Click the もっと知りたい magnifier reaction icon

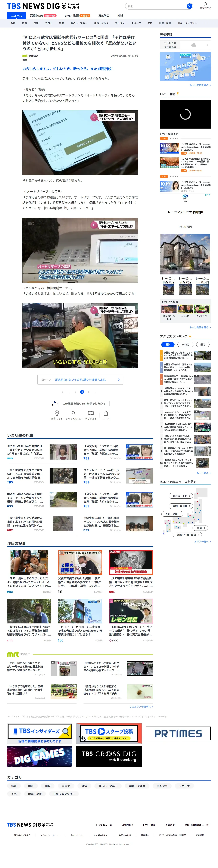pos(74,415)
